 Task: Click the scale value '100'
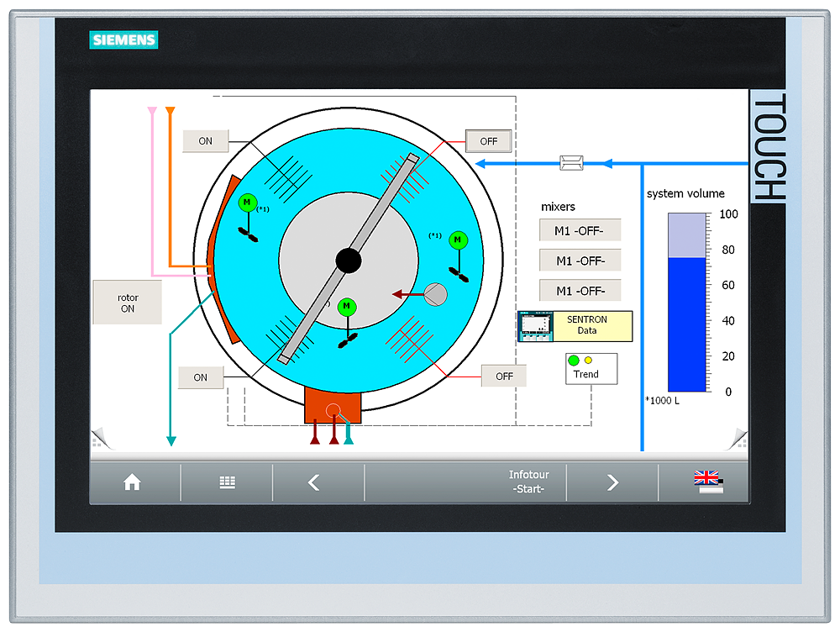point(728,214)
